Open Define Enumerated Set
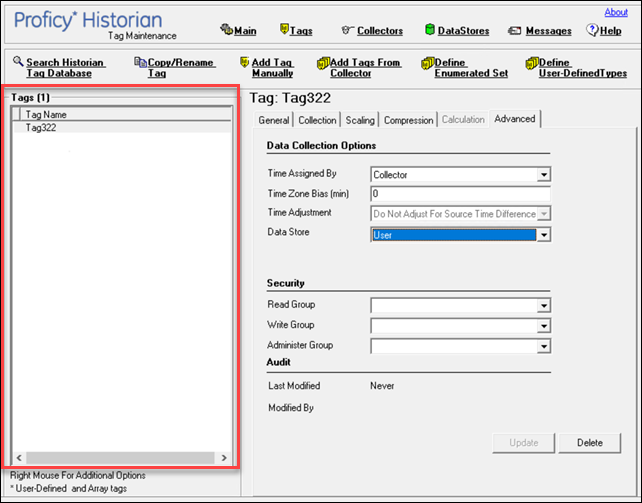Image resolution: width=642 pixels, height=503 pixels. [471, 68]
